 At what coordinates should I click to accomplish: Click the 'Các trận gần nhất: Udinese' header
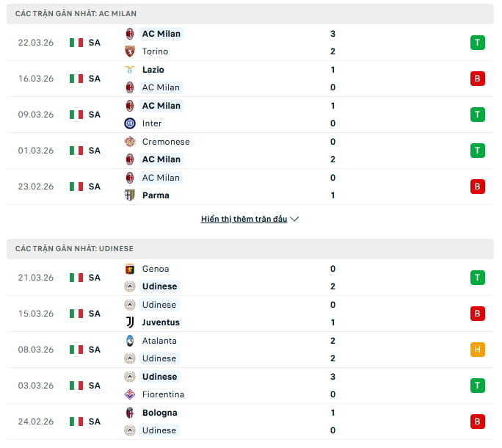tap(75, 249)
